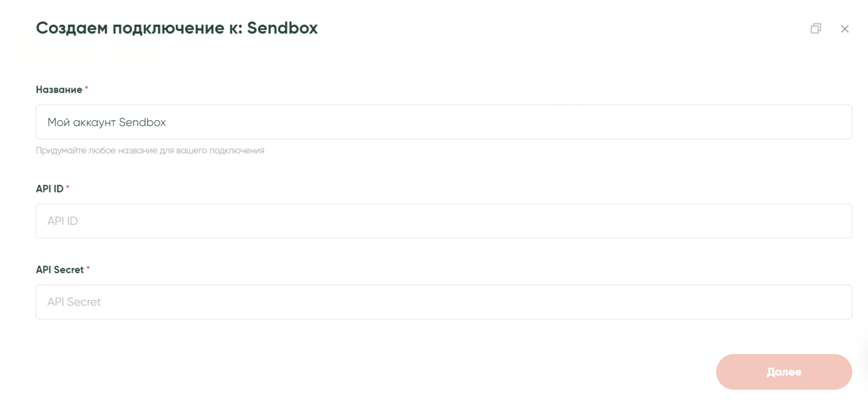Click into the API ID input field
The height and width of the screenshot is (405, 868).
click(444, 221)
